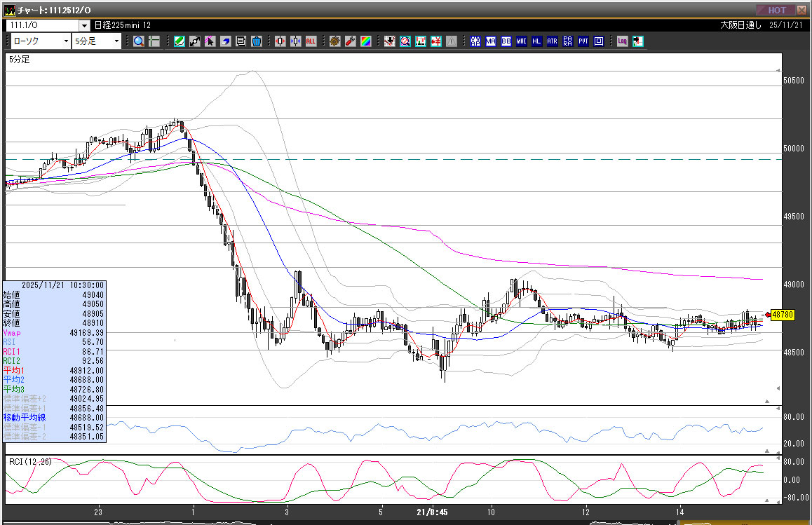Open the red wrench settings icon
Image resolution: width=812 pixels, height=525 pixels.
click(351, 41)
